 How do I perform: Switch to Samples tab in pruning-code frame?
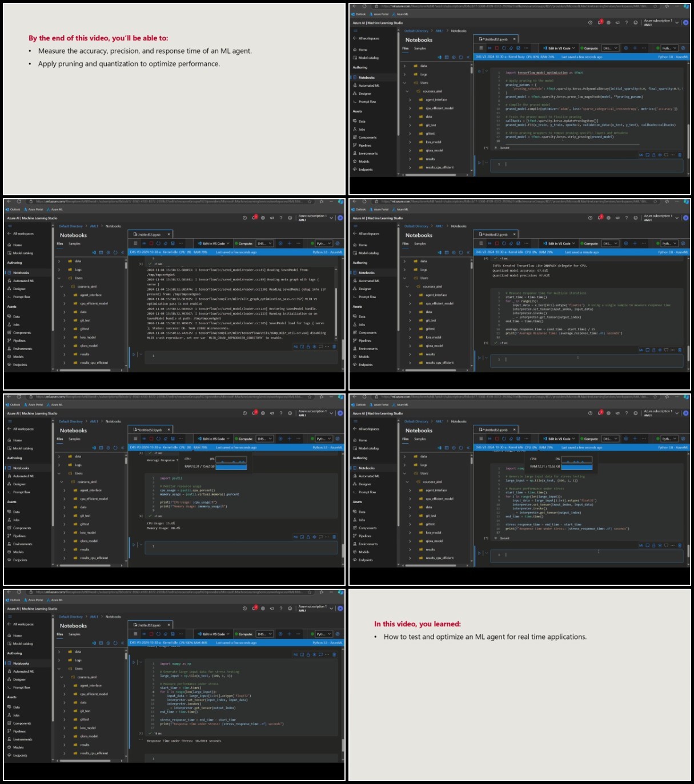click(420, 48)
